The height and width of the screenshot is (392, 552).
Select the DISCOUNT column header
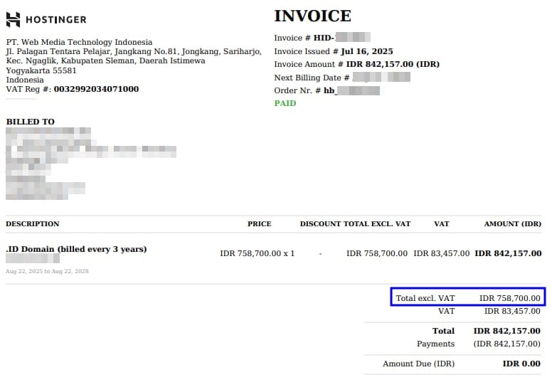click(x=320, y=224)
